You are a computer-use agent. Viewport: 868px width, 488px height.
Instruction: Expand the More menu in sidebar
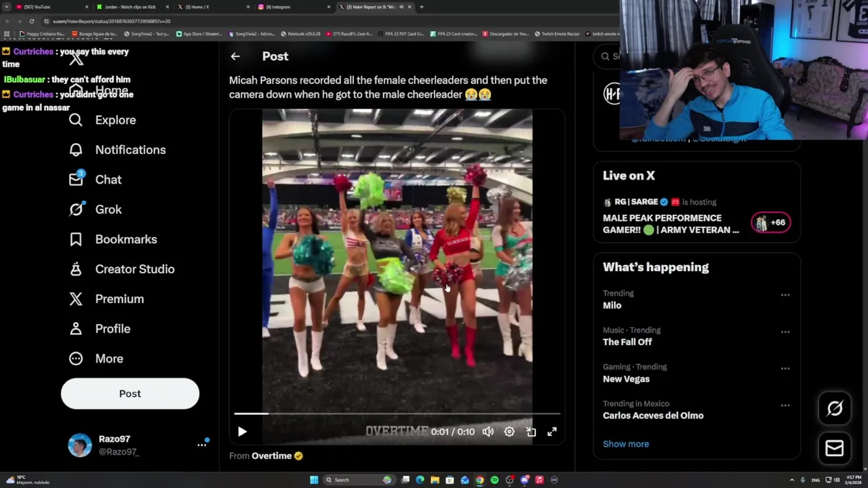point(96,359)
